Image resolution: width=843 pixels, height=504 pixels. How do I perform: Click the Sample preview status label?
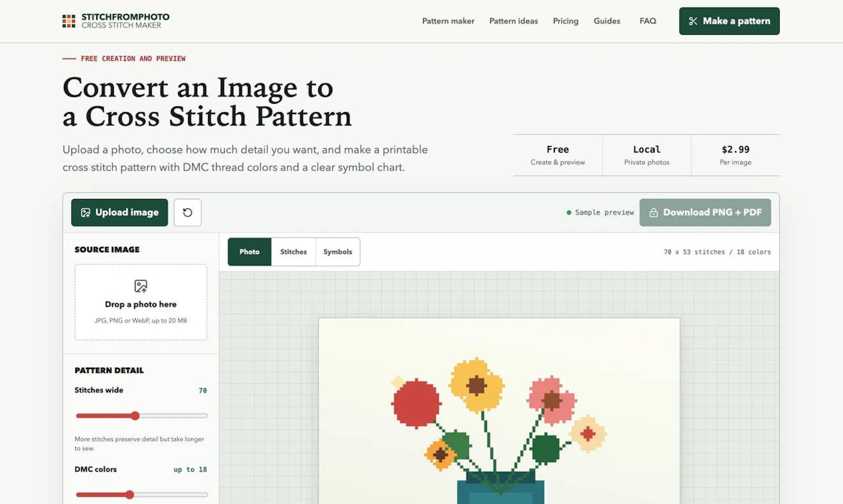tap(600, 212)
